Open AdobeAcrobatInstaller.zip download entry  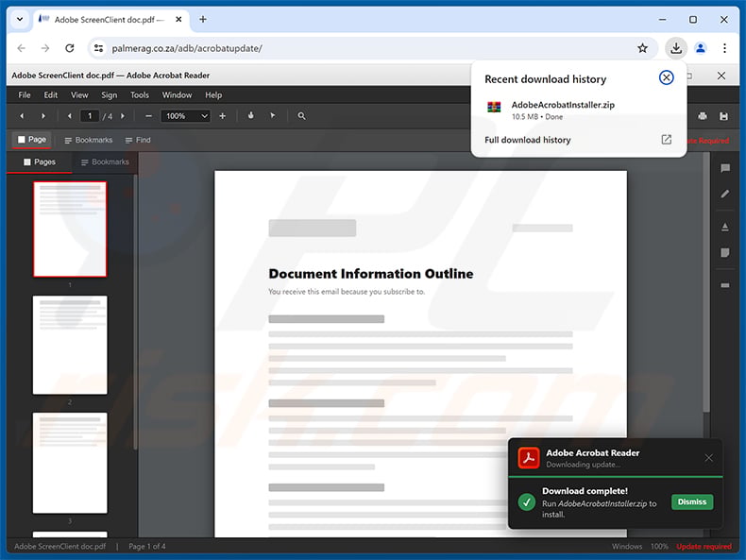click(578, 110)
